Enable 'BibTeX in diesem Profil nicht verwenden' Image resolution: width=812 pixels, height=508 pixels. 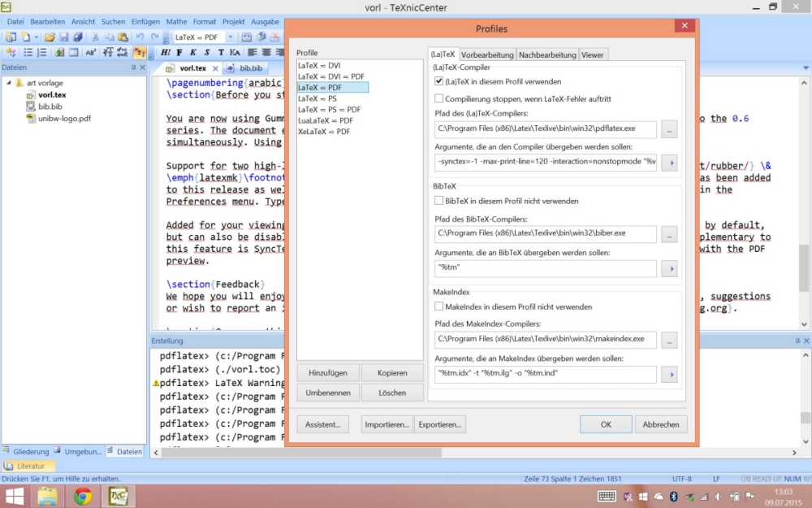click(439, 200)
